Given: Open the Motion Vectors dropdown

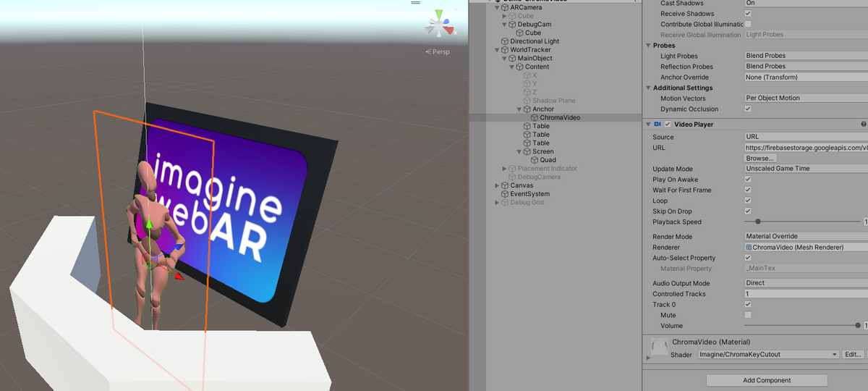Looking at the screenshot, I should (x=806, y=98).
